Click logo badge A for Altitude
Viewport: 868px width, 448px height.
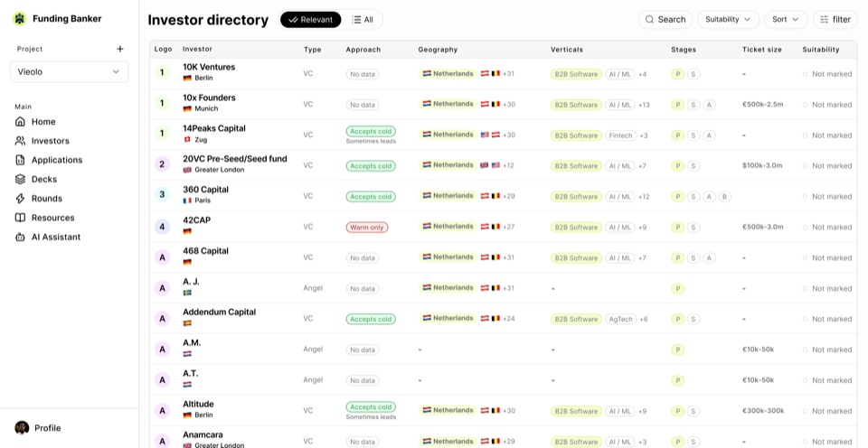pos(162,410)
